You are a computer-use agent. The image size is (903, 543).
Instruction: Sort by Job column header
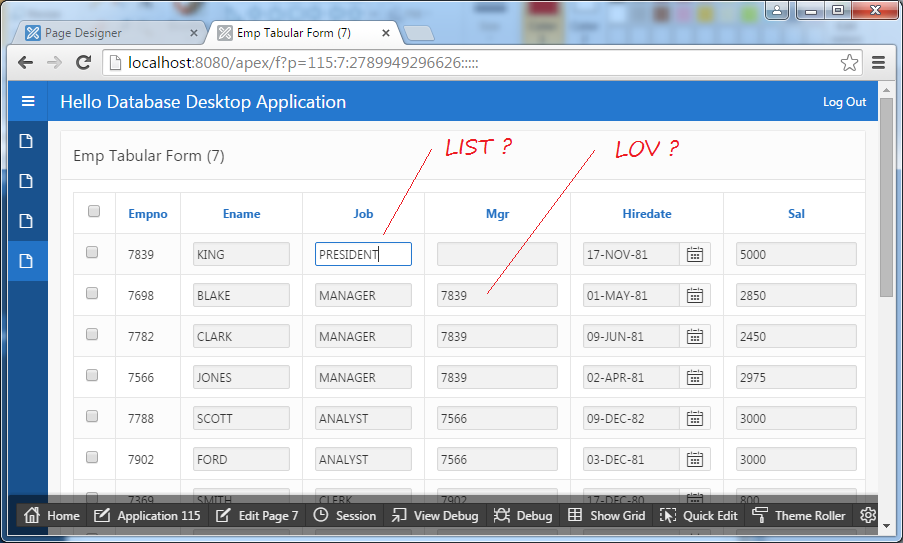click(x=363, y=214)
